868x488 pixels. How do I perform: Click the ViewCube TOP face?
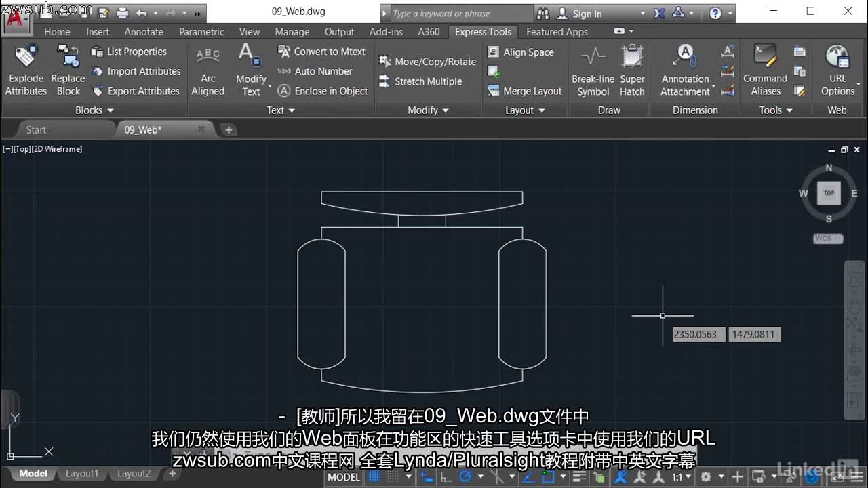(x=828, y=192)
